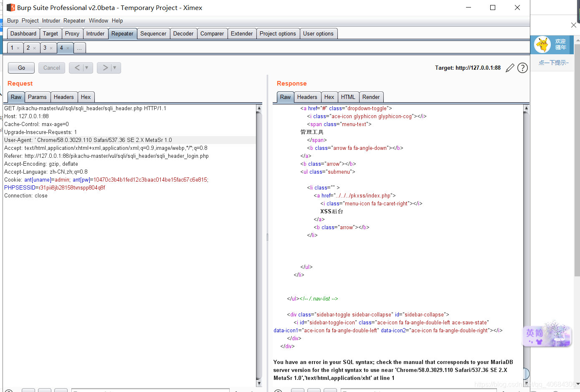Open the Project menu
This screenshot has width=580, height=392.
click(x=30, y=20)
